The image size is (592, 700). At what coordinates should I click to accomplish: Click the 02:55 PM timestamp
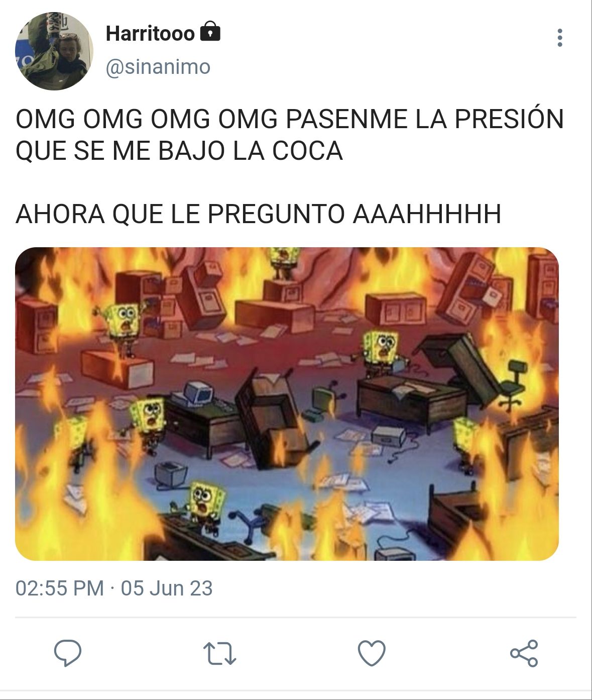[60, 588]
